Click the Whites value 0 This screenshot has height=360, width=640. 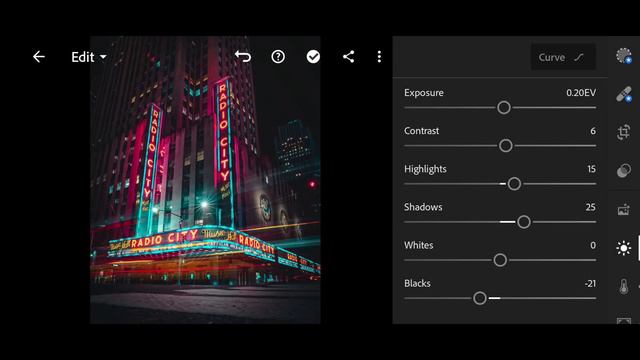[593, 245]
